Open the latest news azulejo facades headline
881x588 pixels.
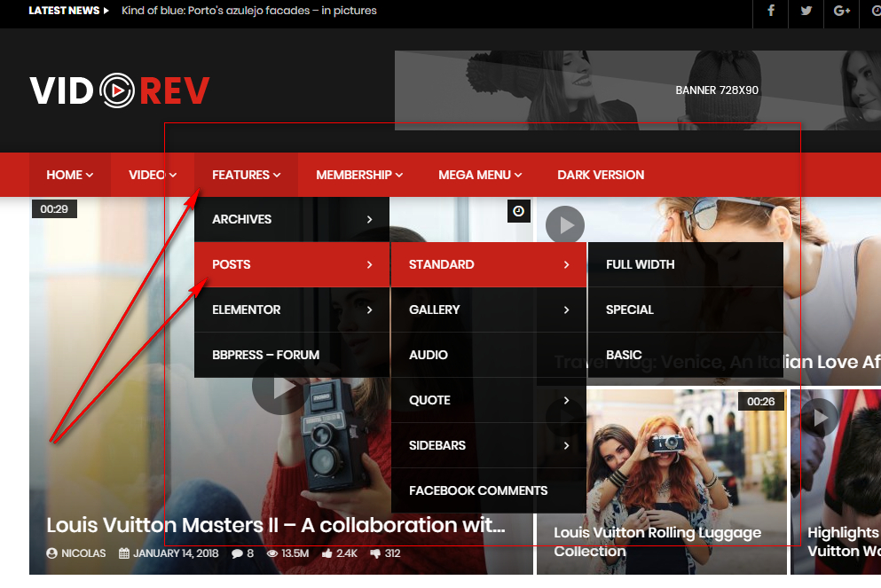[248, 11]
